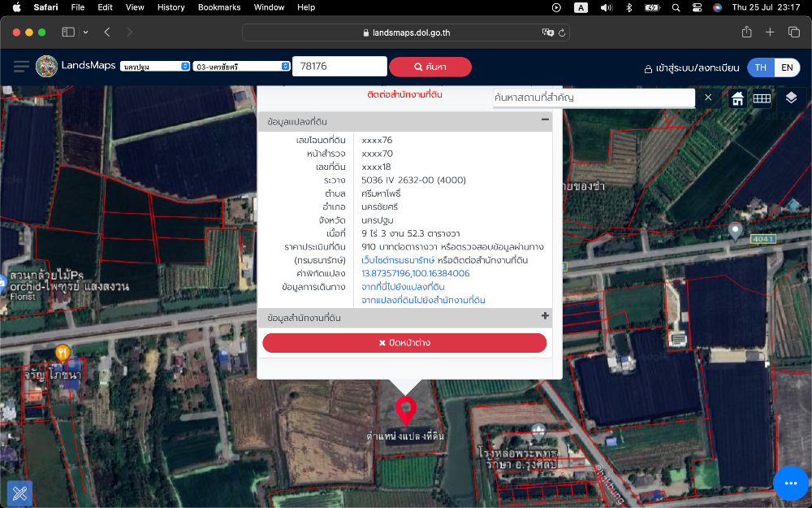Click the grid basemap icon
Screen dimensions: 812x508
tap(761, 98)
